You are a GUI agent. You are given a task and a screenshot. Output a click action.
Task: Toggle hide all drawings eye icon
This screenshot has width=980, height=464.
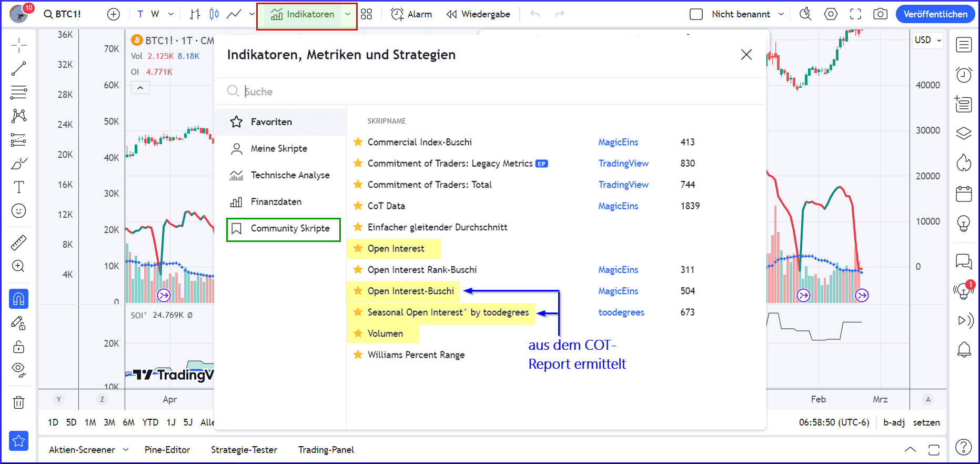pyautogui.click(x=19, y=370)
